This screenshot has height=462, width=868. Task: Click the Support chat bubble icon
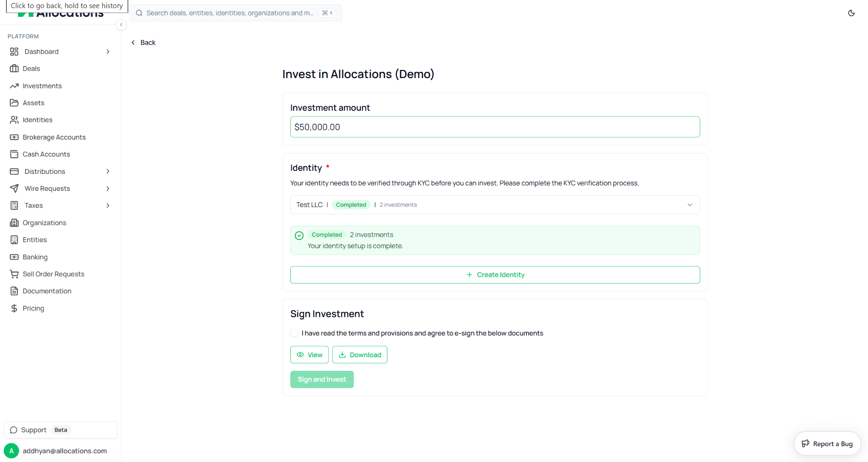[x=14, y=430]
